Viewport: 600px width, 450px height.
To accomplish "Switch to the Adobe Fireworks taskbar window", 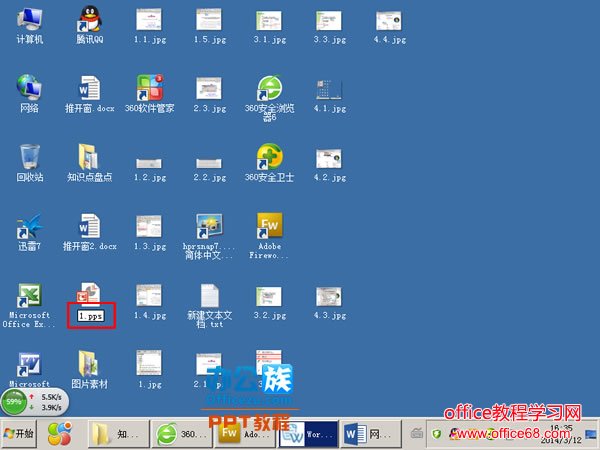I will point(245,434).
